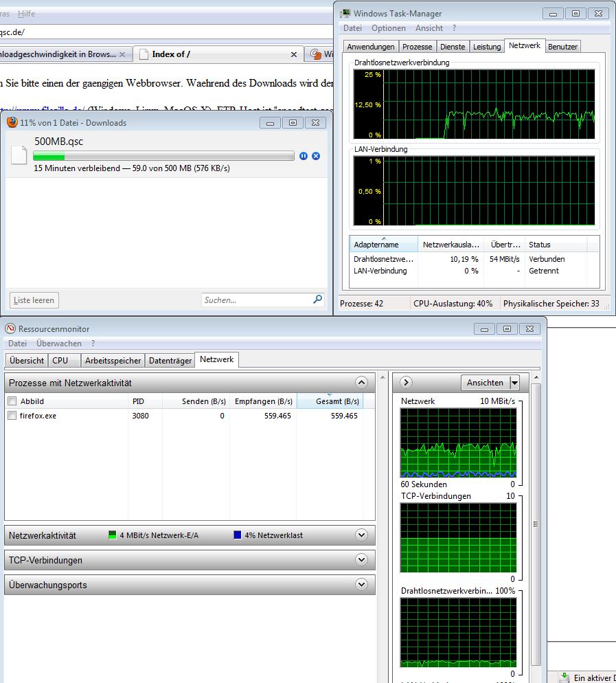Collapse the graphs pane with arrow button
This screenshot has width=616, height=683.
click(406, 383)
